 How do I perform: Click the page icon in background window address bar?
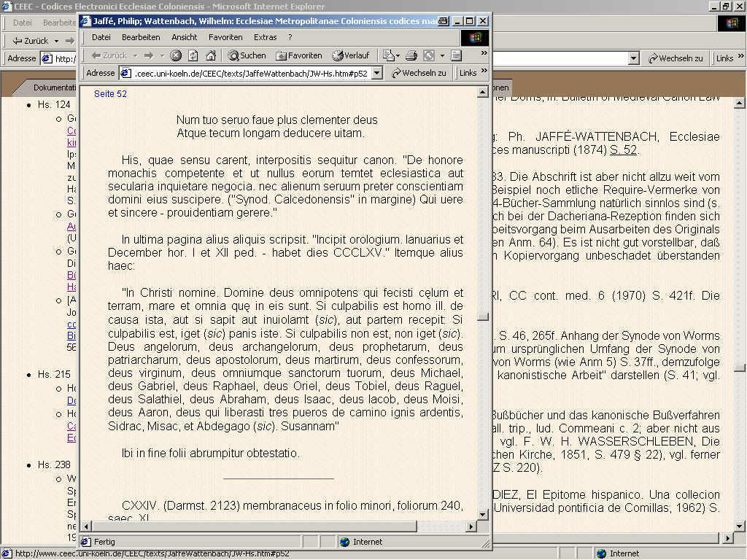pyautogui.click(x=47, y=58)
